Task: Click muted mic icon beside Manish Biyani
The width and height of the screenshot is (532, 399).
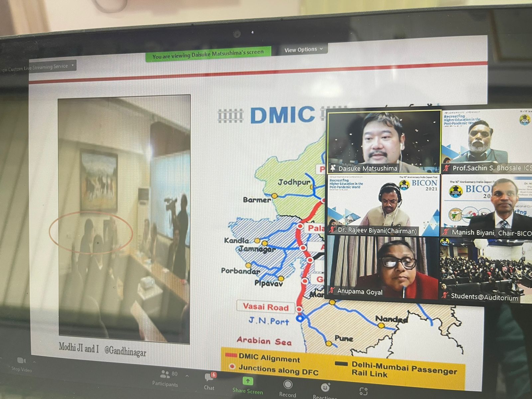Action: (x=446, y=232)
